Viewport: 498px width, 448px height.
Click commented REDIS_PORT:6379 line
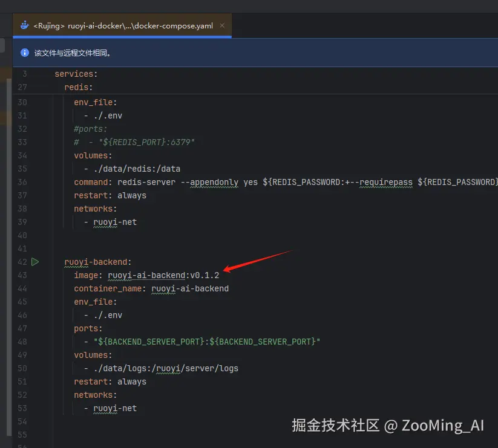tap(134, 142)
